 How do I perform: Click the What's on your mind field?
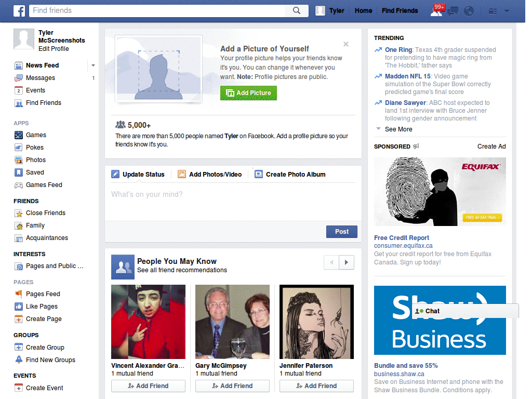coord(233,202)
